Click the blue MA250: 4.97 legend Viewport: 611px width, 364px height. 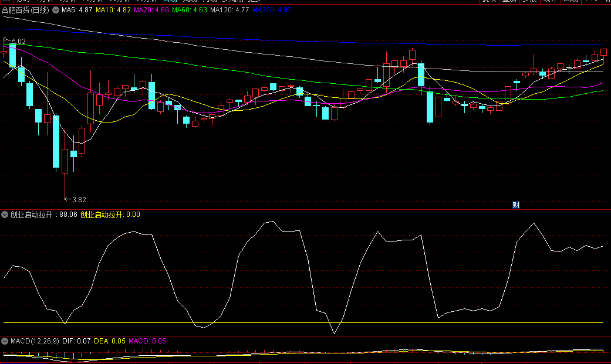[x=272, y=10]
